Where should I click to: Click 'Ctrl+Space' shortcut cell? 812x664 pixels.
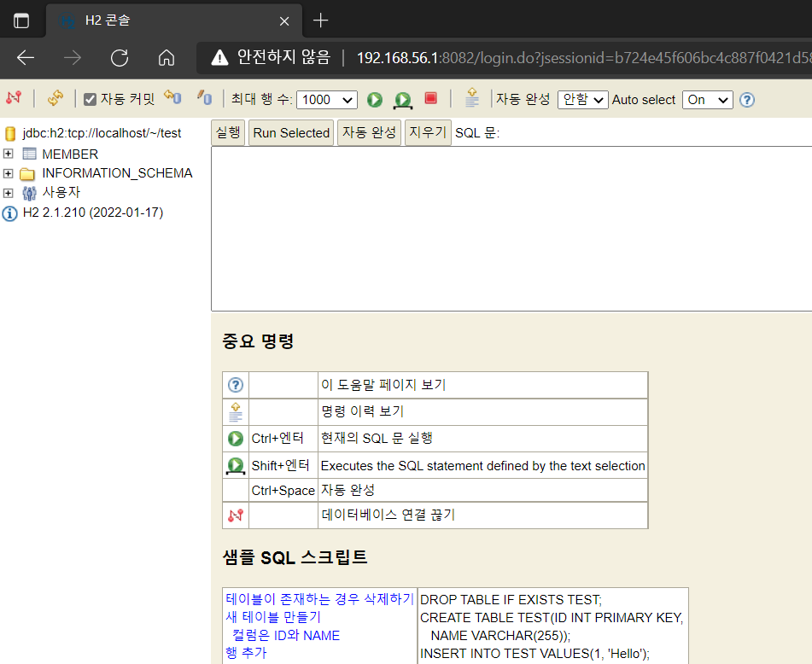pyautogui.click(x=283, y=491)
